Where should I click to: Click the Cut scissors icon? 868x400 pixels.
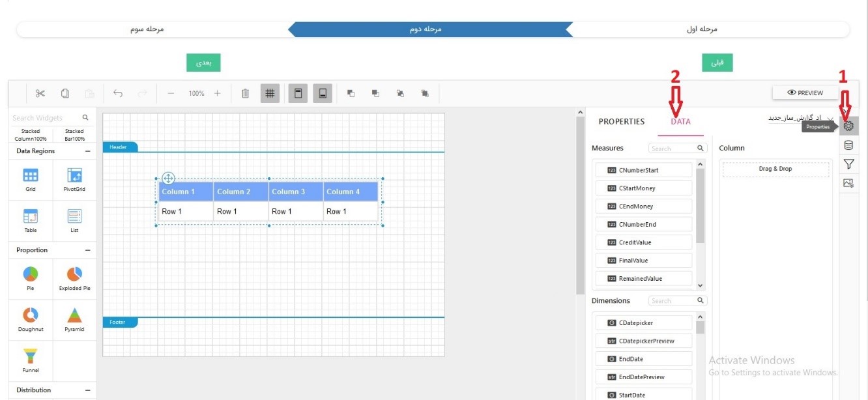tap(40, 93)
